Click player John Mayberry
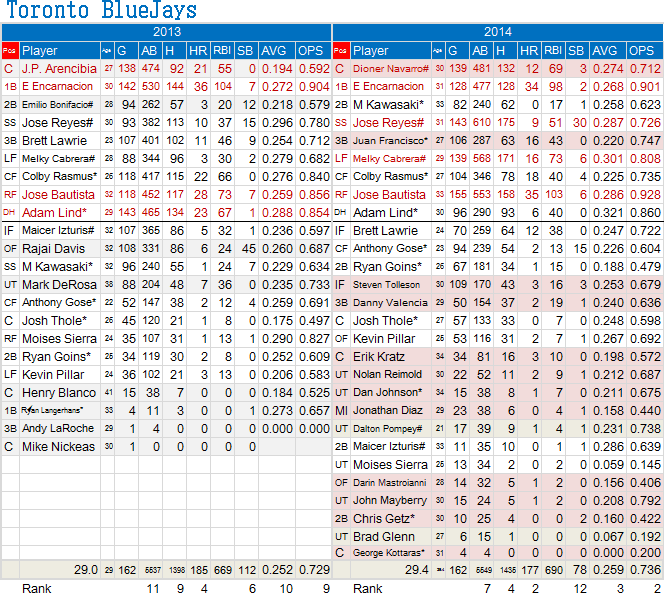This screenshot has width=664, height=593. [390, 500]
